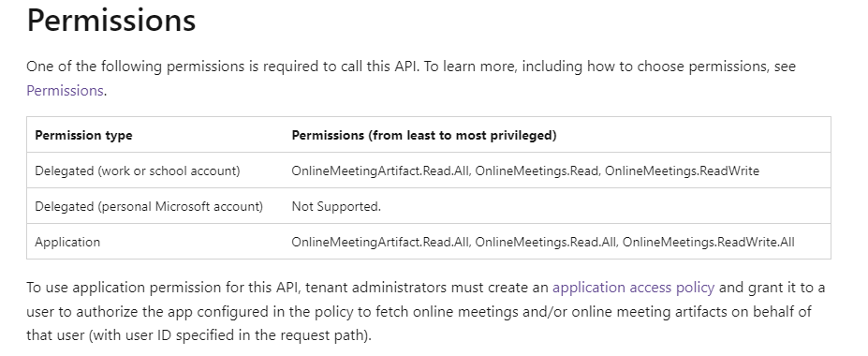Open the purple Permissions link
Viewport: 868px width, 356px height.
click(65, 90)
